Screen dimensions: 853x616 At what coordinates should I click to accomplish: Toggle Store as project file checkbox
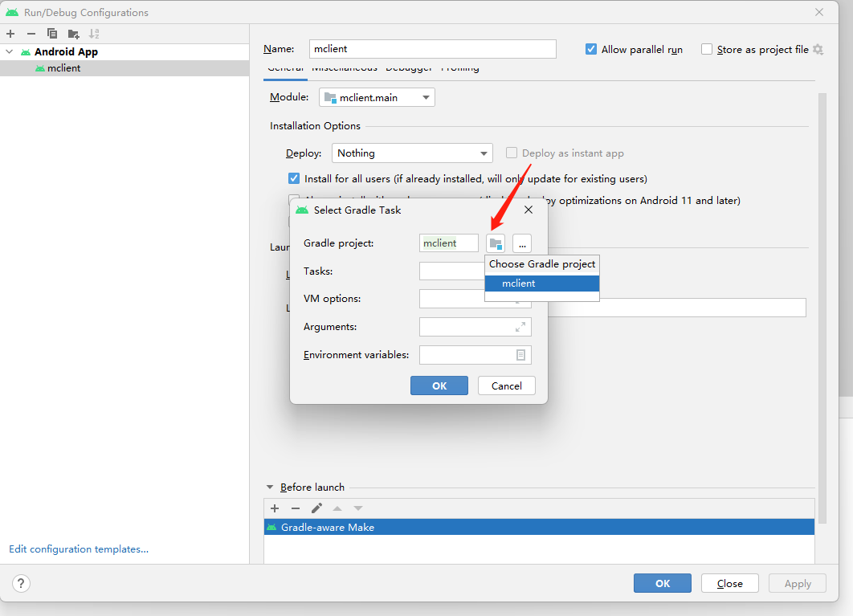click(x=707, y=49)
